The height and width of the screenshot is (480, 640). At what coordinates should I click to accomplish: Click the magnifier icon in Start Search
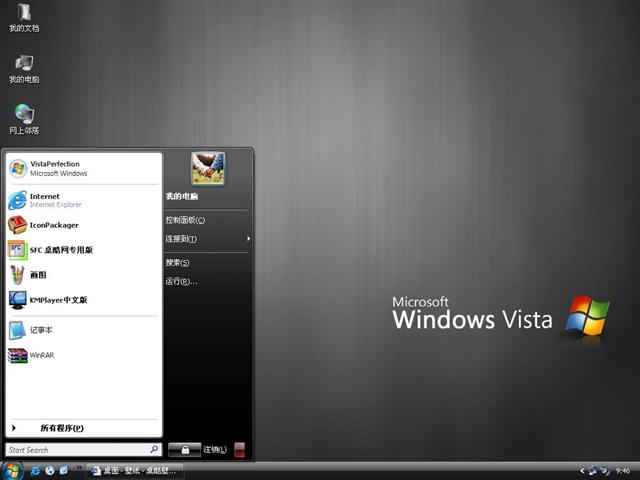click(154, 449)
